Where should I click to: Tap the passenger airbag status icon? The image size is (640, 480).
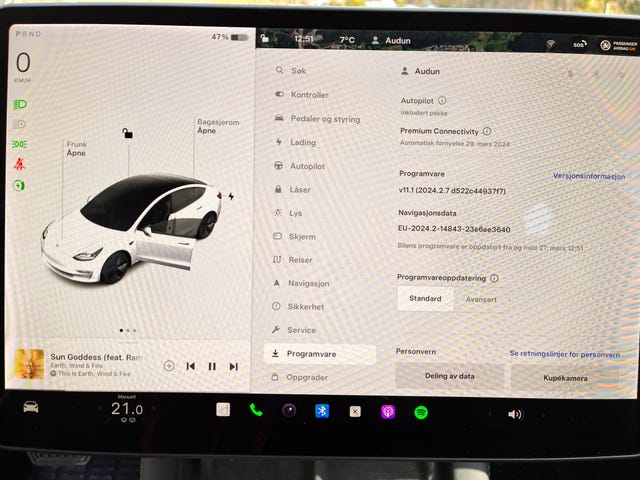[x=618, y=45]
